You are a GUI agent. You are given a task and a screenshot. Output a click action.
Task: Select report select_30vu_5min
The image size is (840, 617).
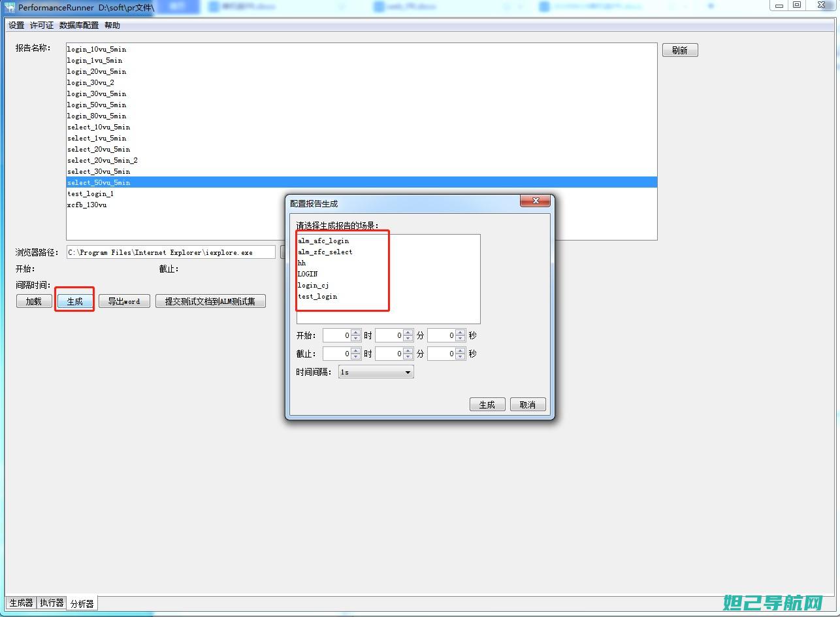coord(361,172)
